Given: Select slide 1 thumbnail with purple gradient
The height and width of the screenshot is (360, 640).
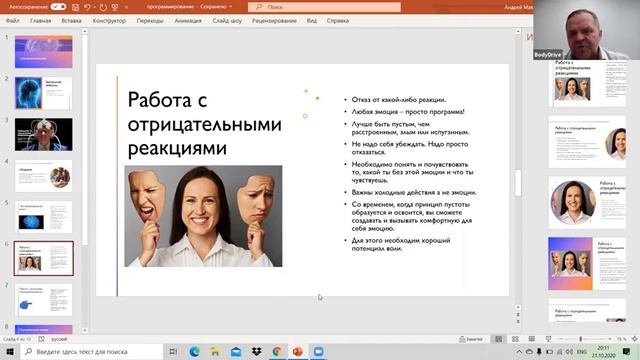Looking at the screenshot, I should (44, 51).
